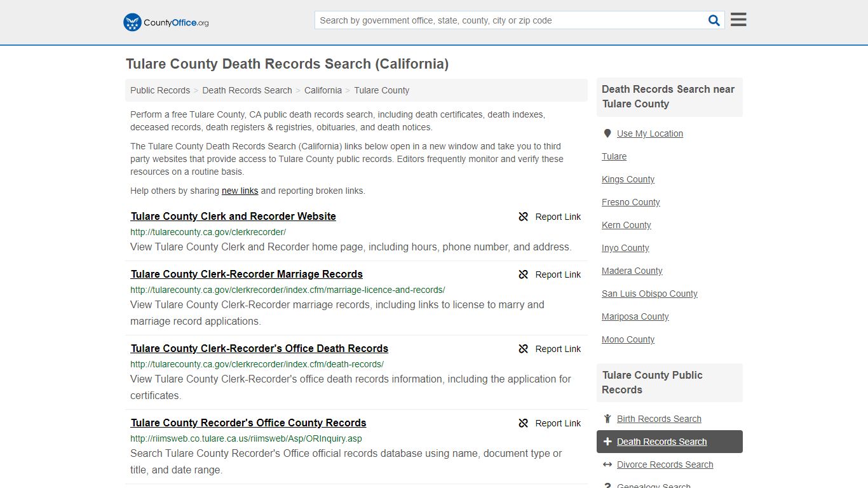Click the magnifier search icon
The width and height of the screenshot is (868, 488).
click(714, 20)
